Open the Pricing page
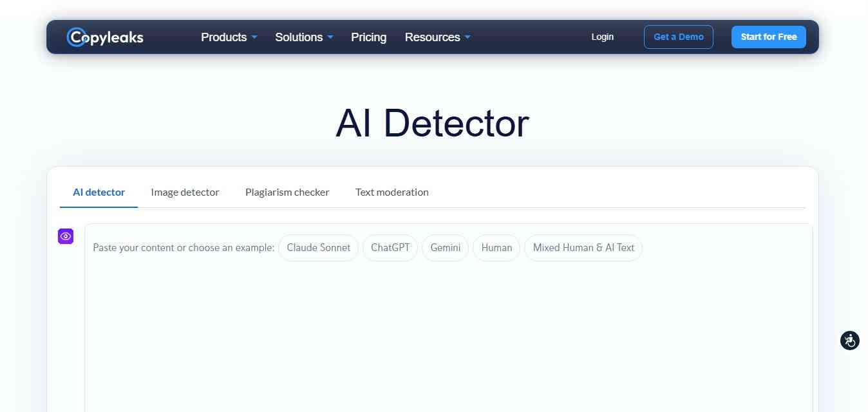The height and width of the screenshot is (412, 868). [369, 37]
